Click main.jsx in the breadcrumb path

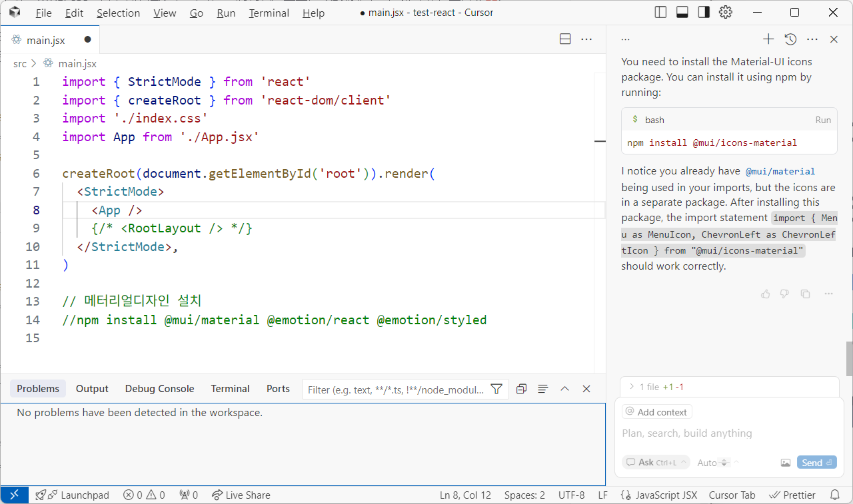77,64
